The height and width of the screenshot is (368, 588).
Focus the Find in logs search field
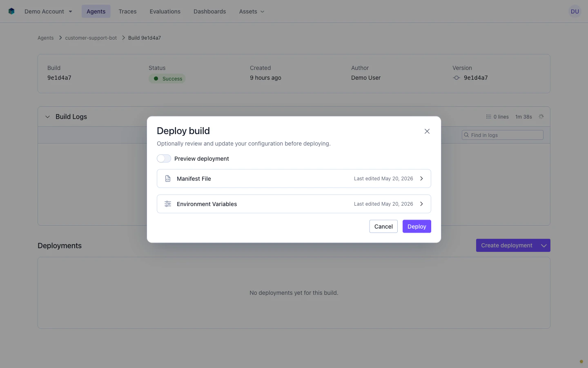503,135
